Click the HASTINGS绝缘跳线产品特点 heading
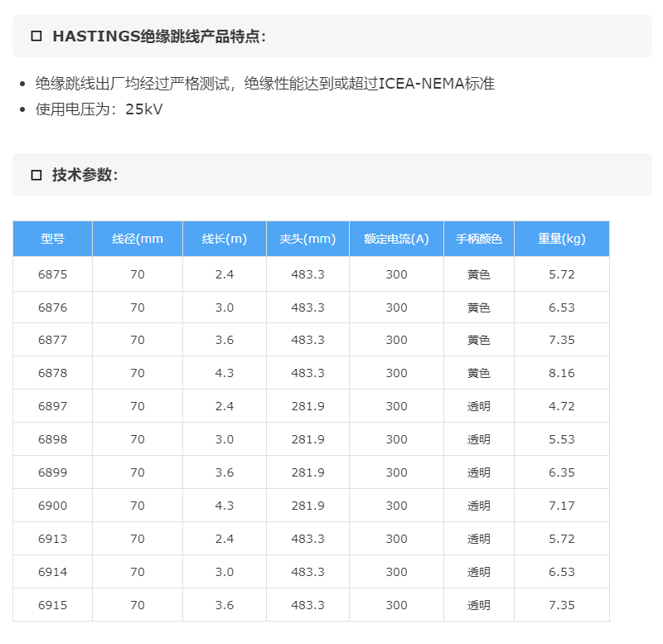Viewport: 663px width, 644px height. click(159, 36)
